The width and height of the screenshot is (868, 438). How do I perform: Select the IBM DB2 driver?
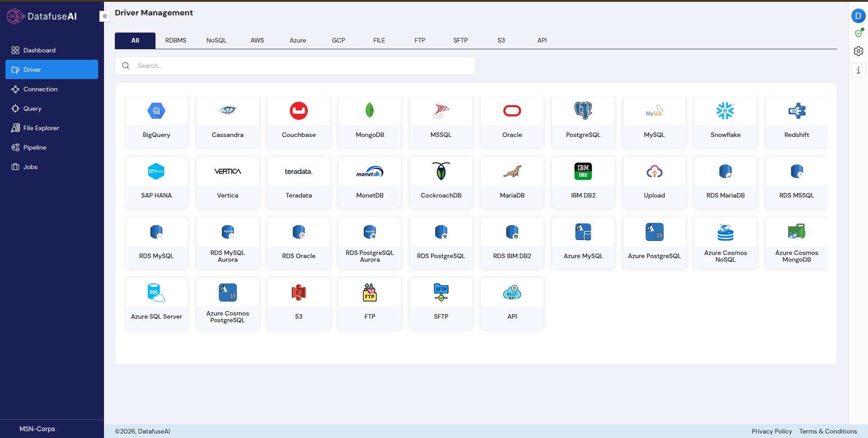[x=583, y=183]
